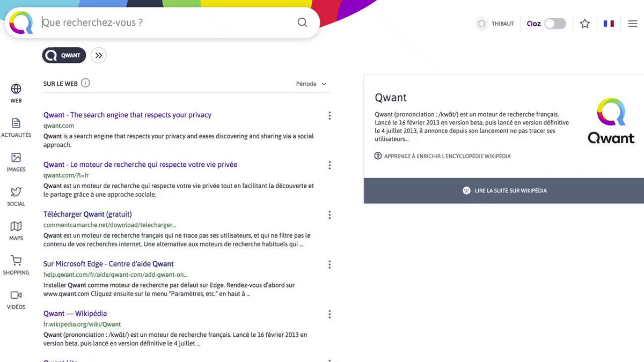
Task: Click the commentcamarche.net URL text
Action: point(109,225)
